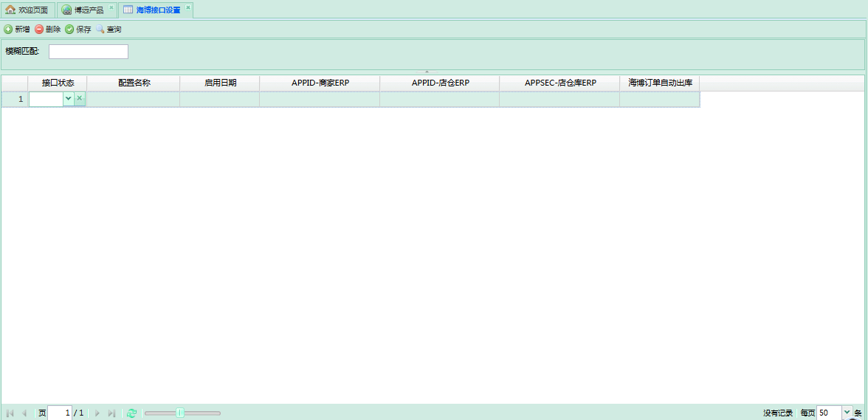
Task: Go to the previous page in pager
Action: pos(24,413)
